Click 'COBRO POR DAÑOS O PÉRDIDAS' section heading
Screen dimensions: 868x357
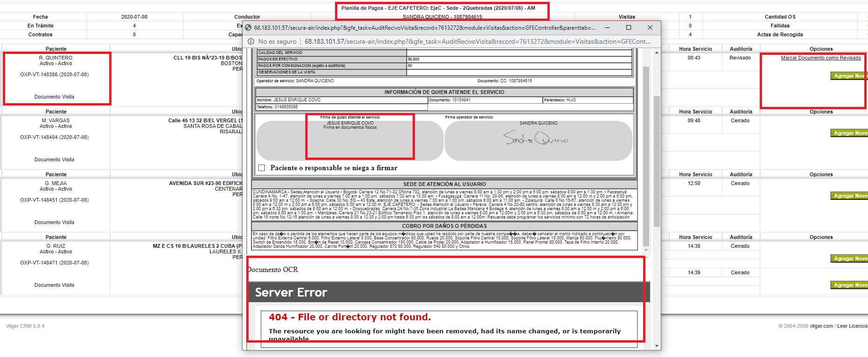(x=444, y=226)
